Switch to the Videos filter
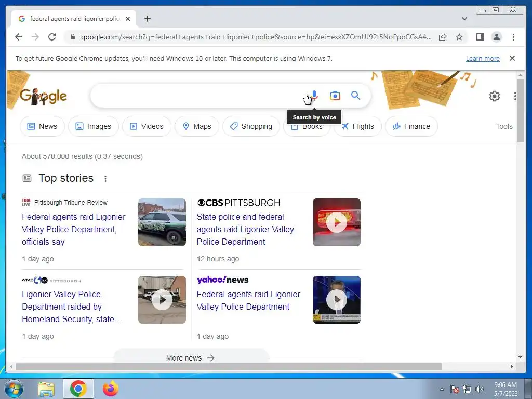Viewport: 532px width, 399px height. tap(147, 126)
